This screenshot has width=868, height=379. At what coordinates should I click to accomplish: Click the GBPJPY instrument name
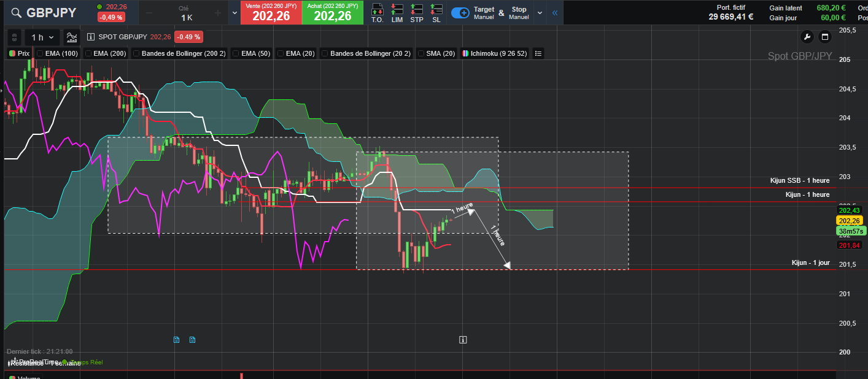pos(52,13)
